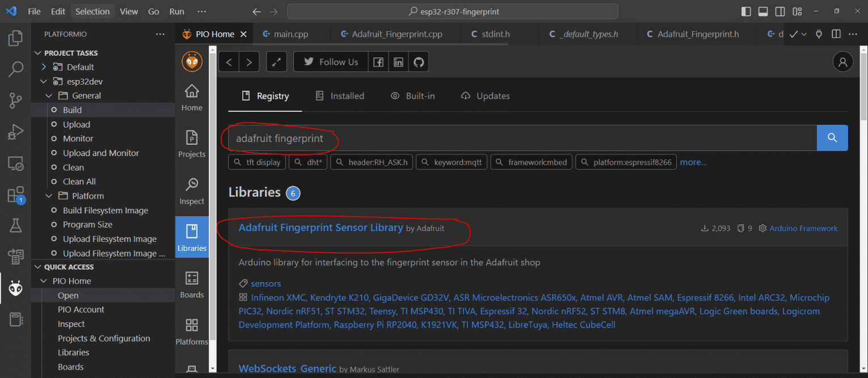The width and height of the screenshot is (868, 378).
Task: Click the Follow Us button
Action: pyautogui.click(x=331, y=62)
